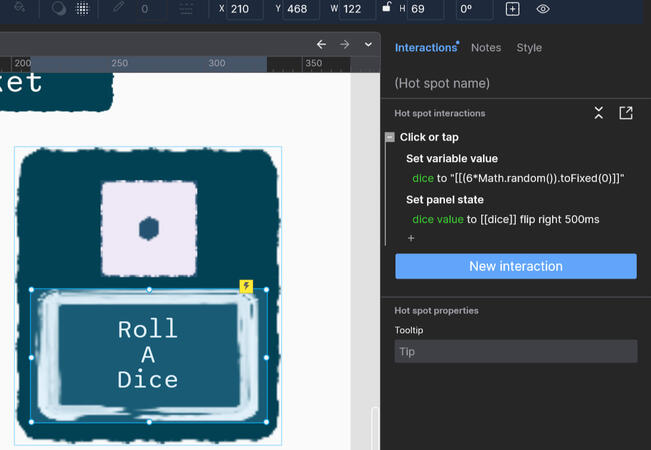
Task: Collapse all hot spot interactions
Action: coord(599,113)
